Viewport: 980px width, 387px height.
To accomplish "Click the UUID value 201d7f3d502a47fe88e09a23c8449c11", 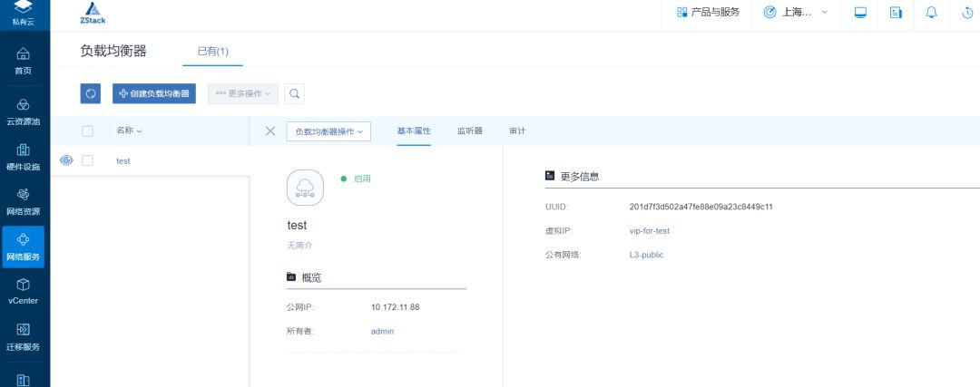I will 701,207.
